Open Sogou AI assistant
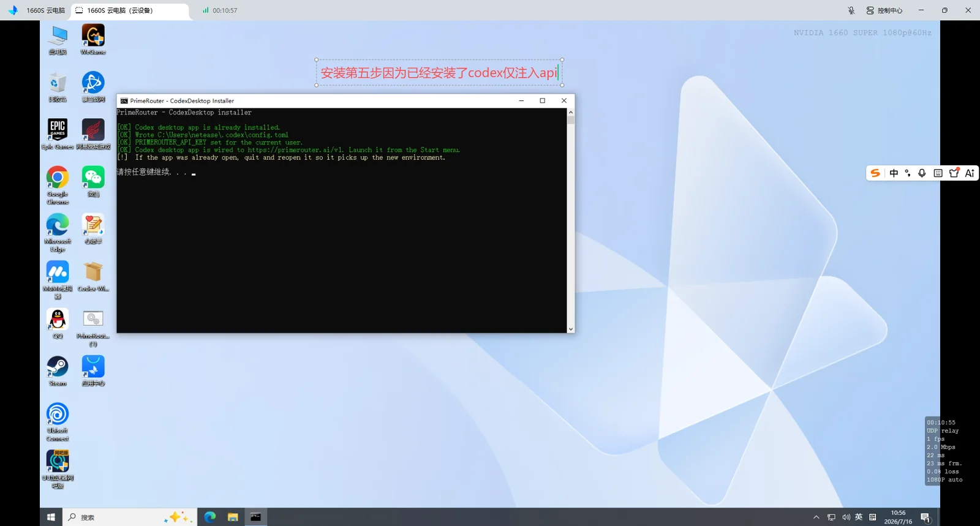Screen dimensions: 980x526 pyautogui.click(x=970, y=173)
